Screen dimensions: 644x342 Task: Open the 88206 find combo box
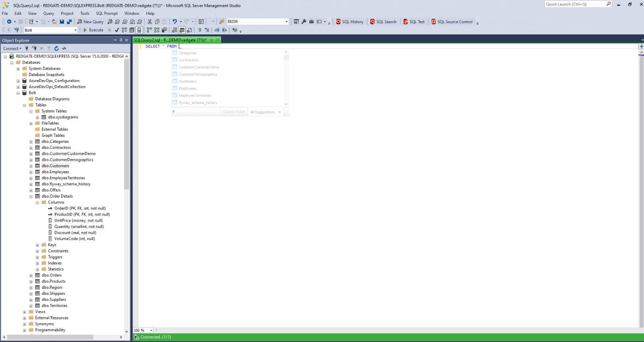pos(286,22)
